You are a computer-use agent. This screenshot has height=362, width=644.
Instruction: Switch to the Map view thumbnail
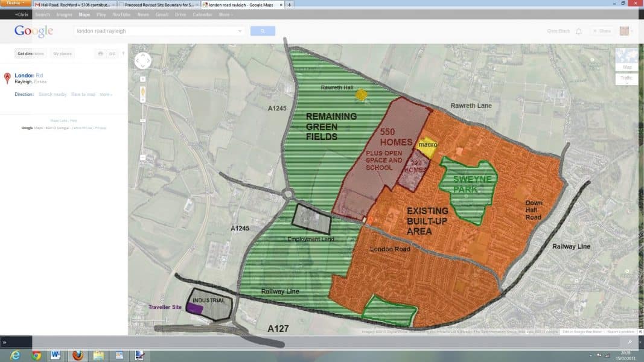point(627,59)
